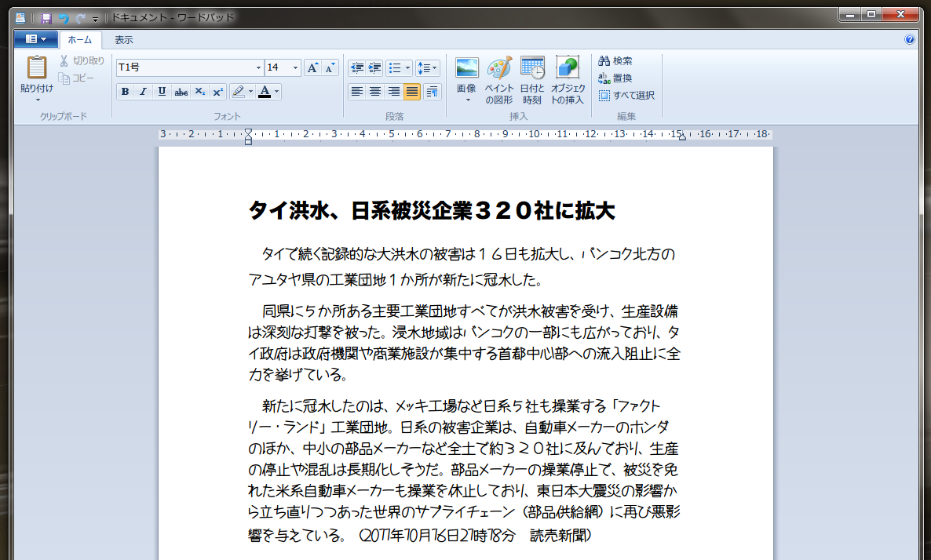The image size is (931, 560).
Task: Open the 画像 dropdown arrow
Action: [x=467, y=100]
